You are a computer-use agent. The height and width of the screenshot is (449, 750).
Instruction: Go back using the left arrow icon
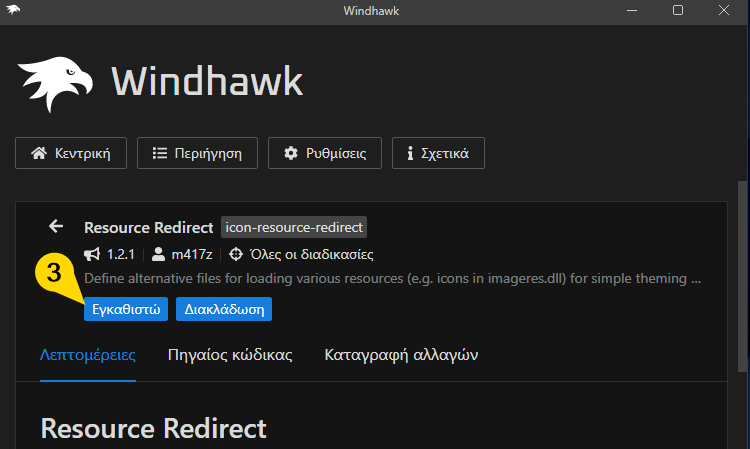point(56,226)
